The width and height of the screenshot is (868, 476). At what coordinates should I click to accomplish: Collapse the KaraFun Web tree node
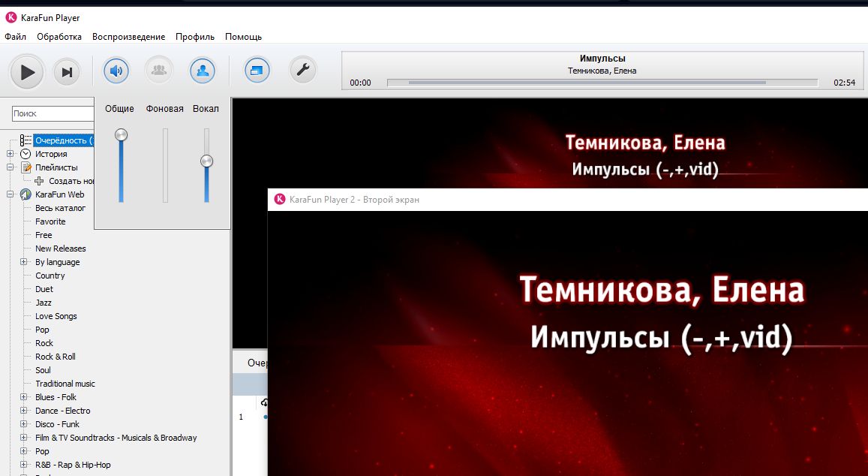pos(10,194)
